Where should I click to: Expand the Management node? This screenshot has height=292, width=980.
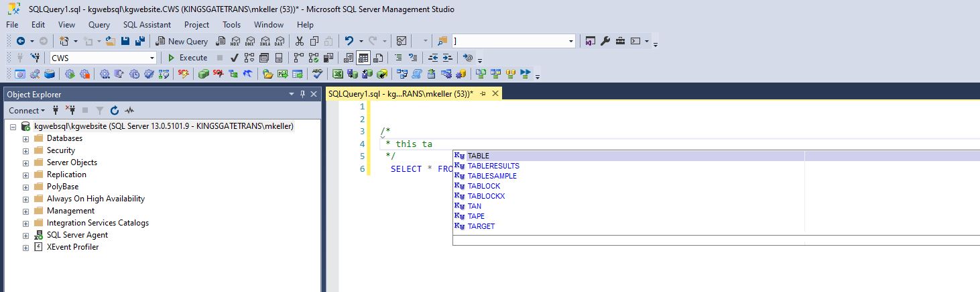tap(26, 211)
